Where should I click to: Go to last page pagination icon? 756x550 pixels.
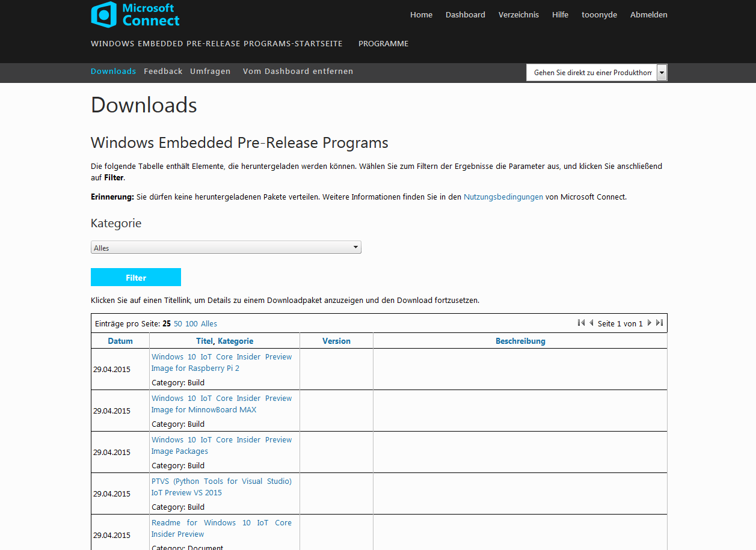[659, 323]
